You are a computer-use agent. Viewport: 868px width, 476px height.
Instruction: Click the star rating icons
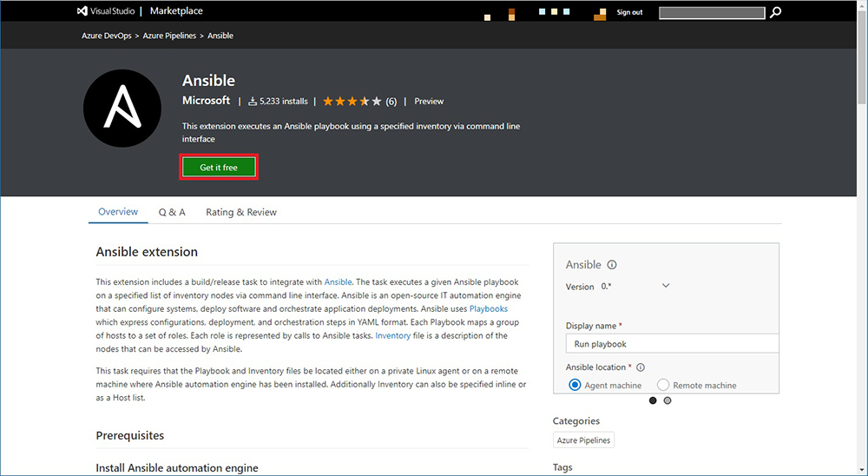click(352, 102)
